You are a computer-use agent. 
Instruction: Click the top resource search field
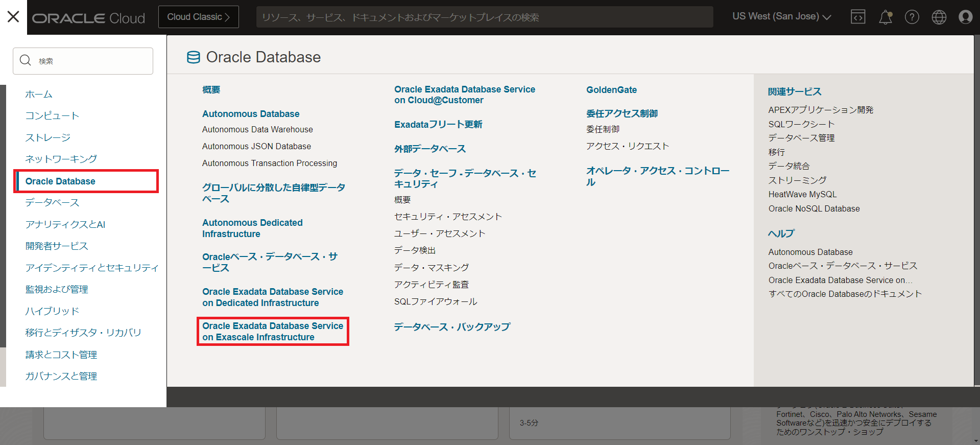(x=484, y=17)
